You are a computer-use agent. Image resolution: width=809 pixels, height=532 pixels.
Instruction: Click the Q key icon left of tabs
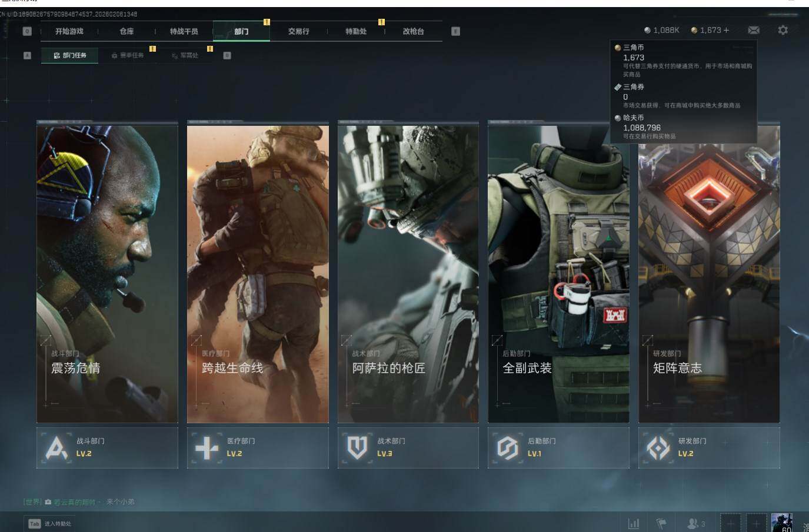(x=27, y=31)
